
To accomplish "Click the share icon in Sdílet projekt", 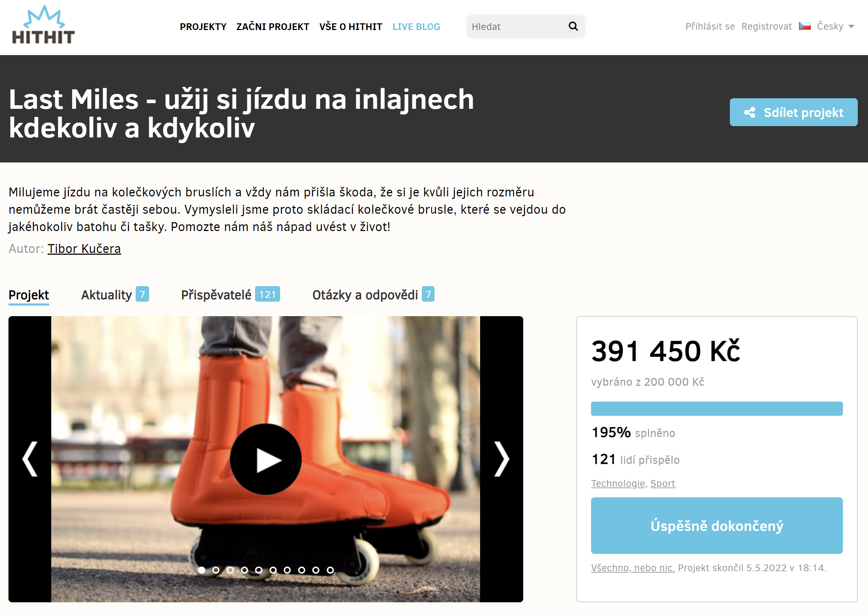I will [x=749, y=112].
